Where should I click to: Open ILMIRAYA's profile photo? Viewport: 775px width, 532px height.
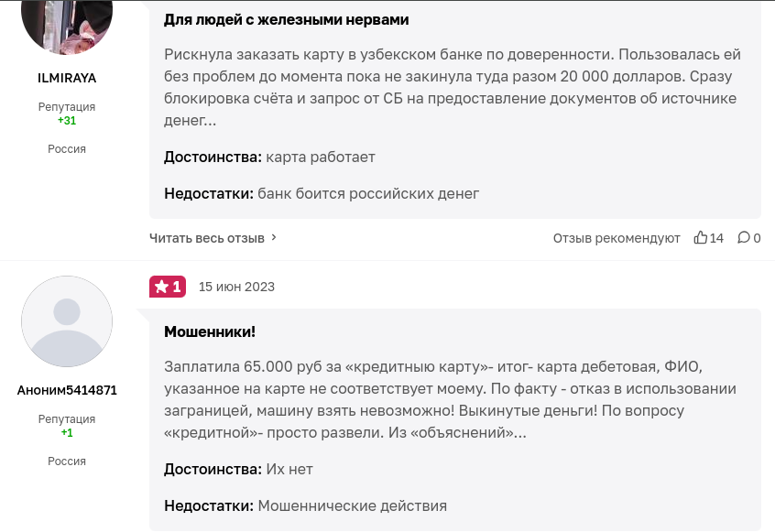click(x=67, y=25)
